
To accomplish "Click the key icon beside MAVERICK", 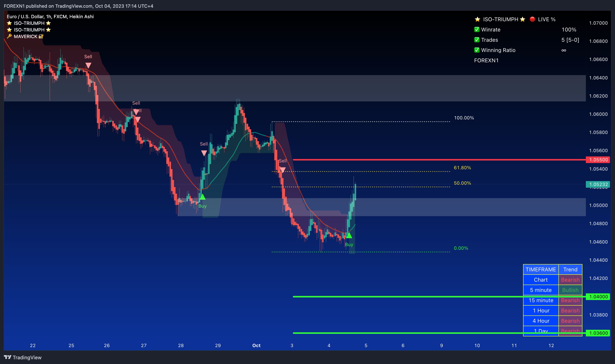I will pos(9,36).
